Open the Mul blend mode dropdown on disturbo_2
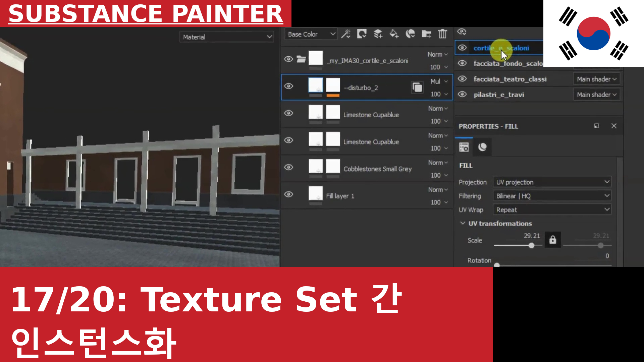The width and height of the screenshot is (644, 362). coord(439,81)
